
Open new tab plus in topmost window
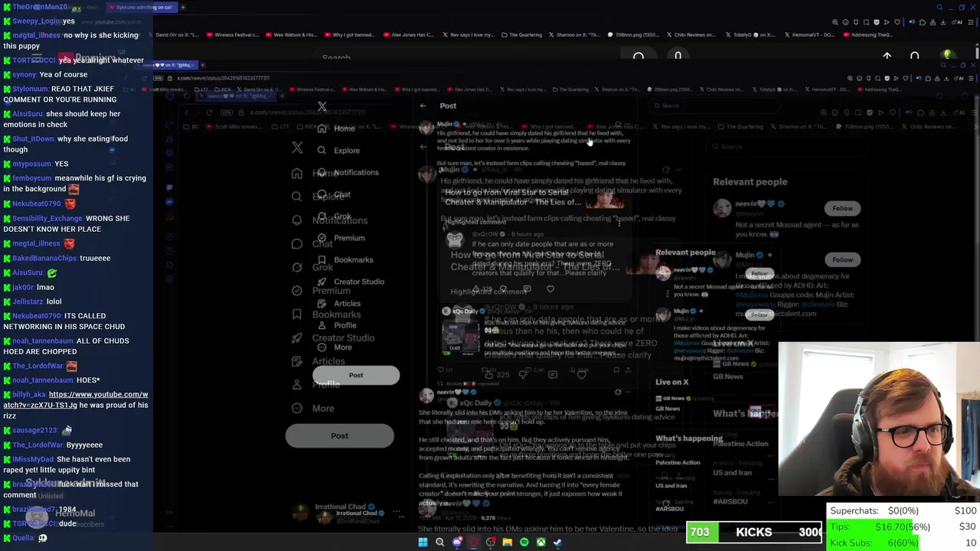[183, 8]
